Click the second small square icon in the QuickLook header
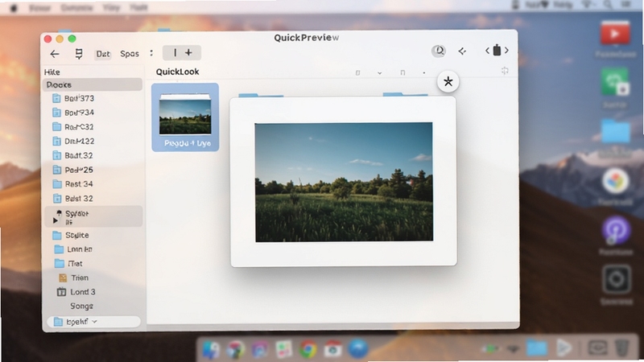The height and width of the screenshot is (362, 644). [x=402, y=72]
